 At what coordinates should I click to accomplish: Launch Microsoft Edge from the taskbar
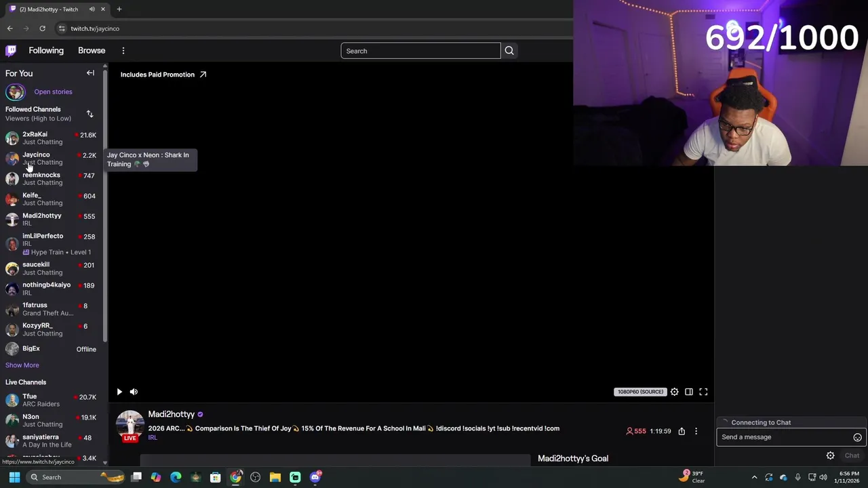tap(176, 477)
